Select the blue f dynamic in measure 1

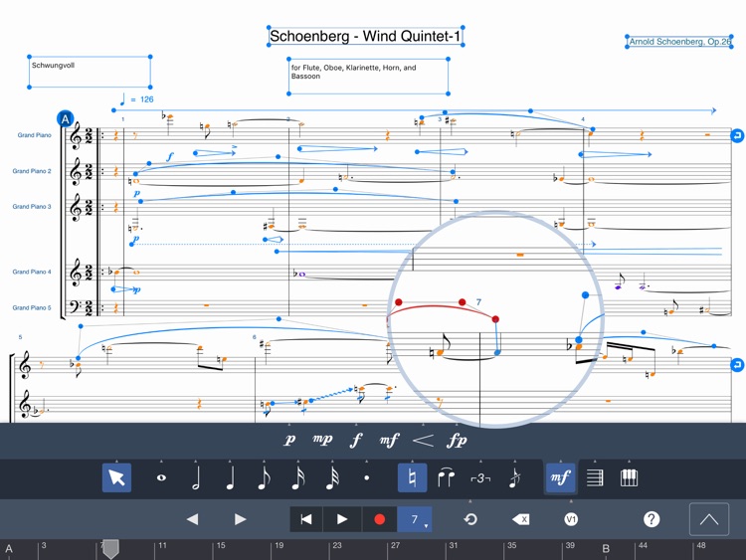[x=170, y=156]
